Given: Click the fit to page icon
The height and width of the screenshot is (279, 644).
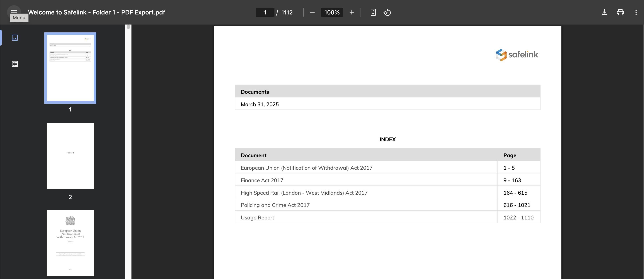Looking at the screenshot, I should click(373, 12).
